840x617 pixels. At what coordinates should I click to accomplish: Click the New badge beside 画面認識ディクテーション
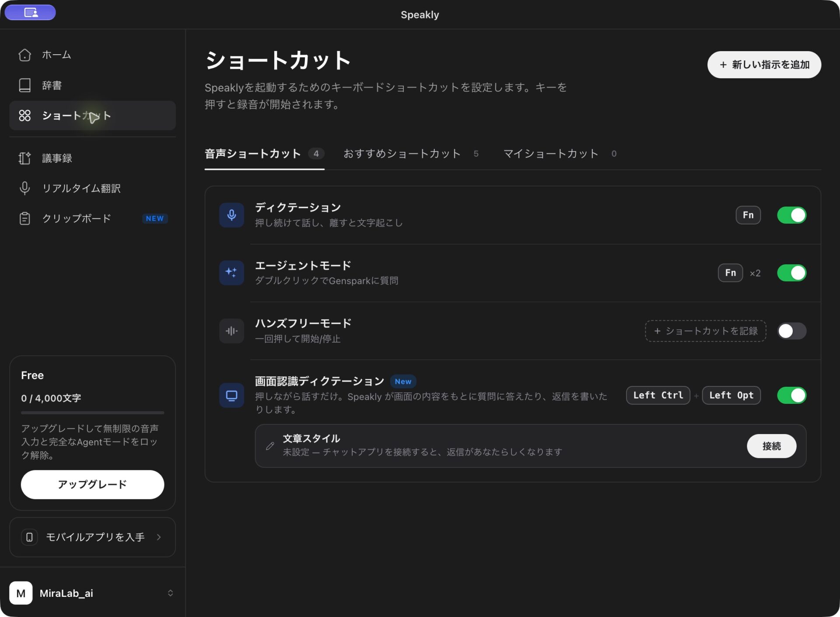point(403,381)
